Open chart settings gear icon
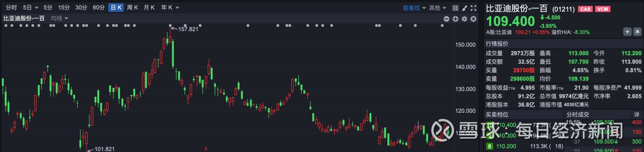Image resolution: width=644 pixels, height=152 pixels. click(465, 19)
